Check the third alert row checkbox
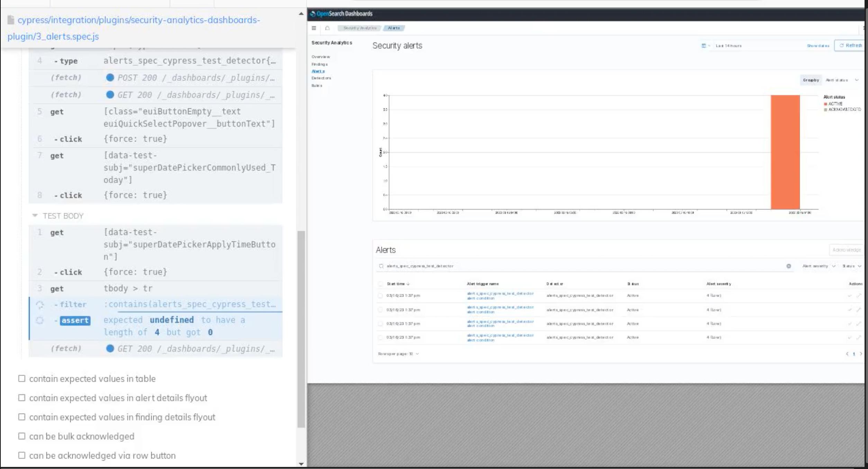The height and width of the screenshot is (469, 868). click(x=380, y=324)
